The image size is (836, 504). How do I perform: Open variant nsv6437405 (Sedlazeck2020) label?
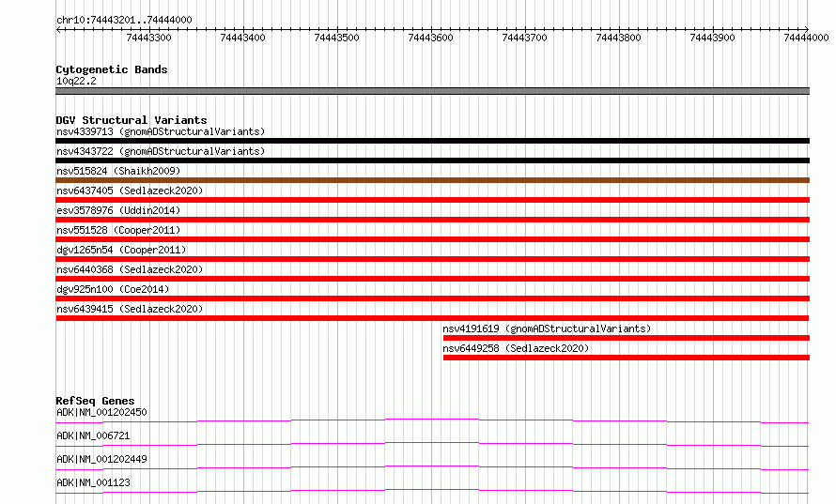point(130,191)
